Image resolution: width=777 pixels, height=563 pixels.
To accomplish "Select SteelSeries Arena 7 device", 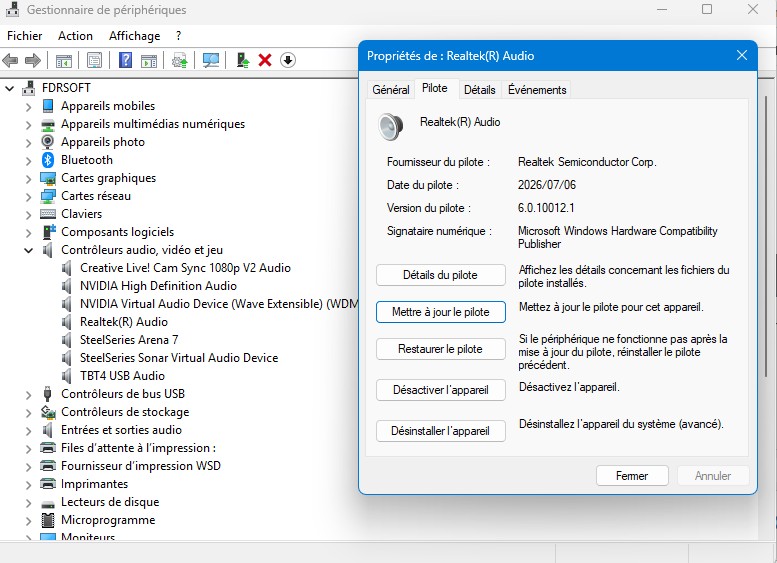I will [129, 340].
